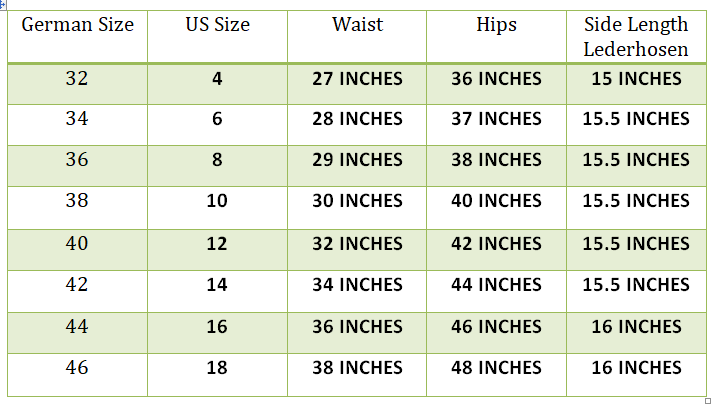Click the 15 INCHES side length cell
The width and height of the screenshot is (714, 404).
click(x=636, y=79)
